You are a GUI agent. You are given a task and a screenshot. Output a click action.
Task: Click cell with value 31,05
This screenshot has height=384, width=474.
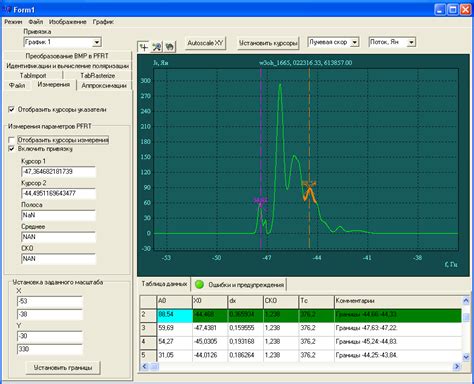click(174, 356)
